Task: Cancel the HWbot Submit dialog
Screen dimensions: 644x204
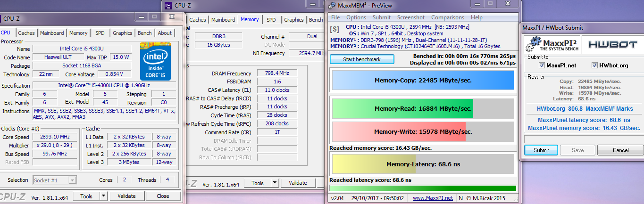Action: [x=621, y=150]
